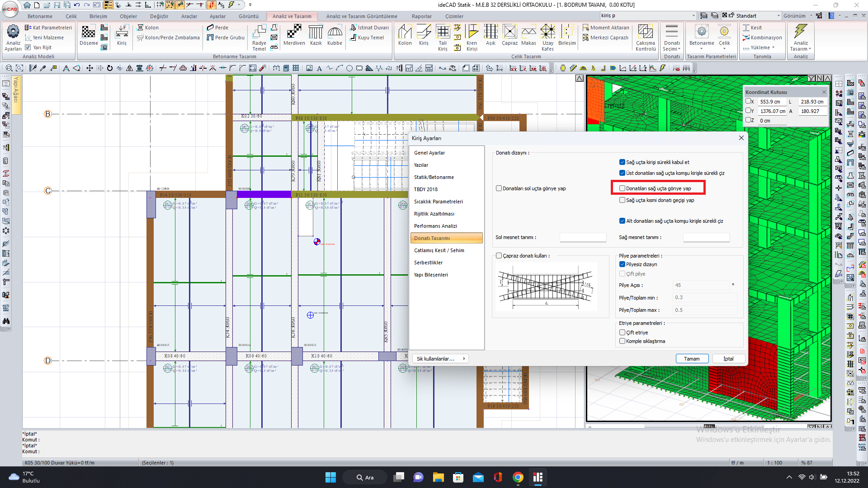The width and height of the screenshot is (868, 488).
Task: Click the Sol mesnet tanımı field
Action: tap(583, 237)
